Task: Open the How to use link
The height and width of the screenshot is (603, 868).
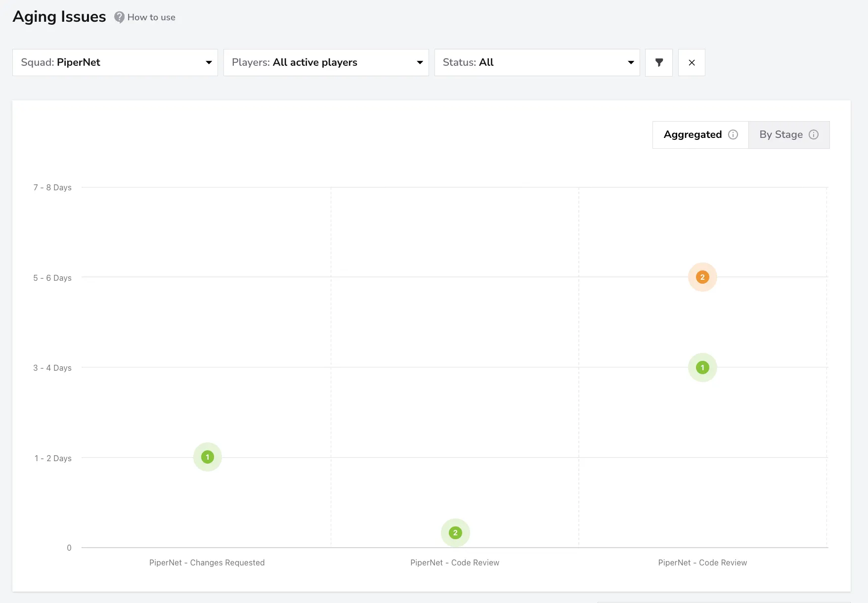Action: coord(151,17)
